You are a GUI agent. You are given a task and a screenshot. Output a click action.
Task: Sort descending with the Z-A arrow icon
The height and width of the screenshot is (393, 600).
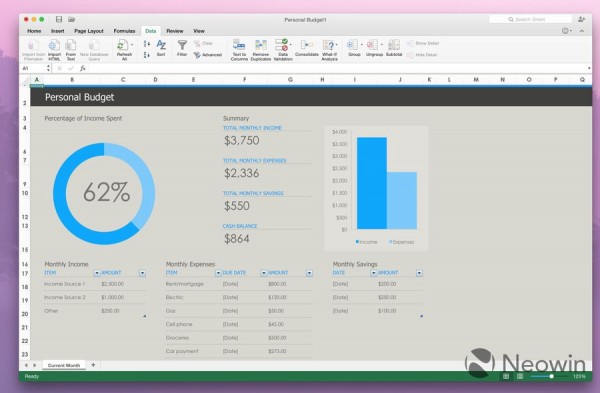[147, 55]
